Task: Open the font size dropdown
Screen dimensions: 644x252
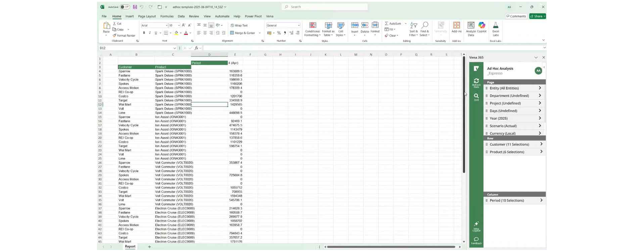Action: click(179, 25)
